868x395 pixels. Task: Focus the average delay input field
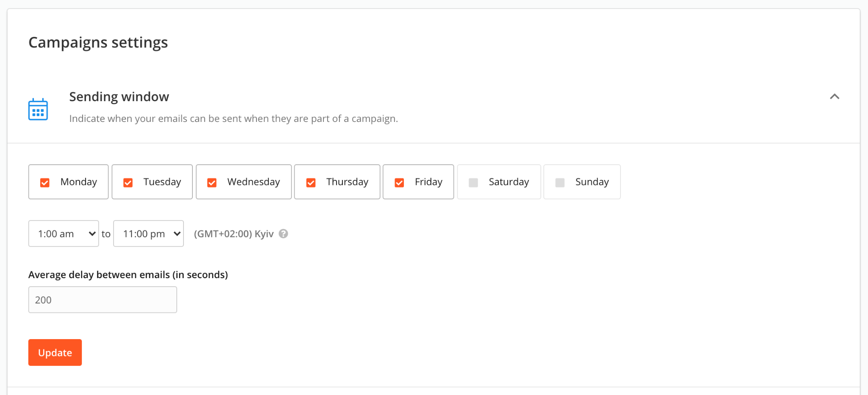(103, 300)
